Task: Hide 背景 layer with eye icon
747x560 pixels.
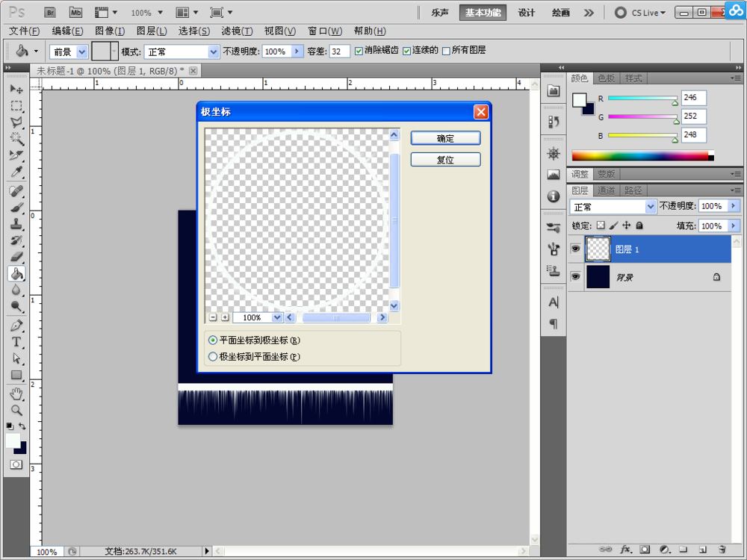Action: (575, 277)
